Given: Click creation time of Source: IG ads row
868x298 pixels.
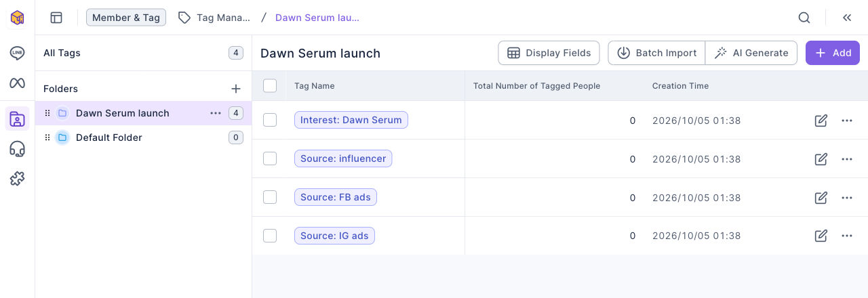Looking at the screenshot, I should click(x=696, y=236).
